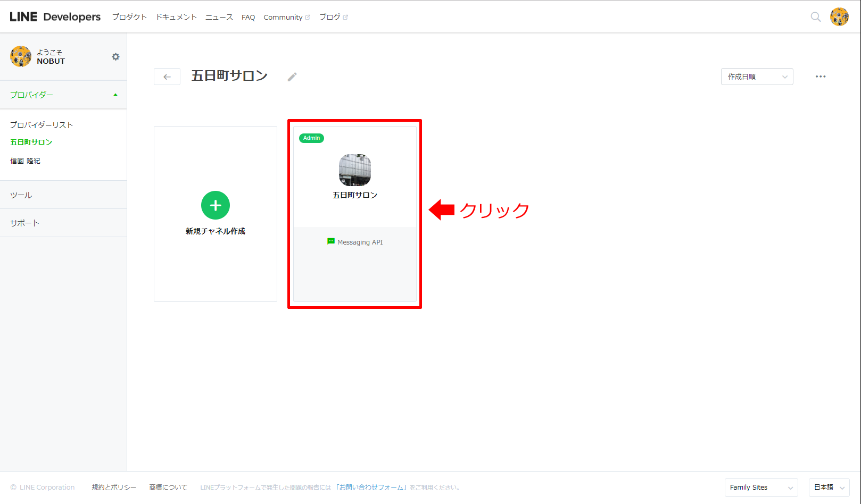Click the Messaging API label

[x=360, y=242]
